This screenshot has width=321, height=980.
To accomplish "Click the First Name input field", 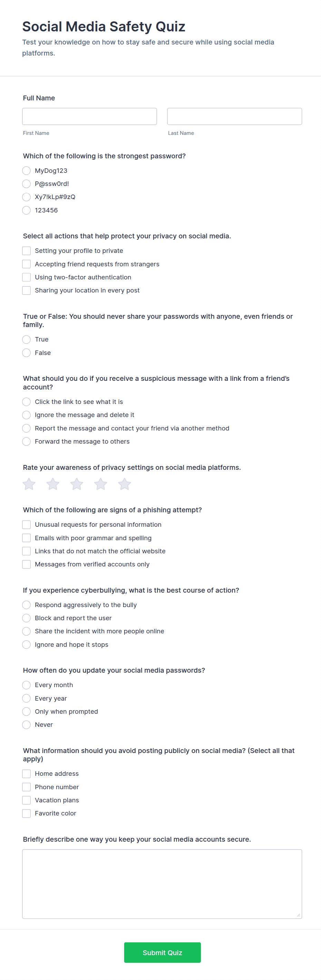I will [x=89, y=116].
